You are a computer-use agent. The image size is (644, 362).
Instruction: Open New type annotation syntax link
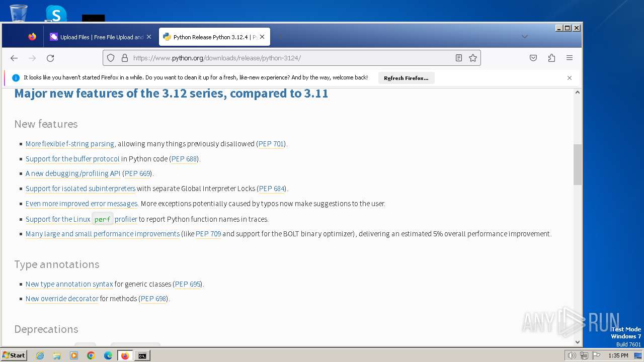click(x=69, y=284)
